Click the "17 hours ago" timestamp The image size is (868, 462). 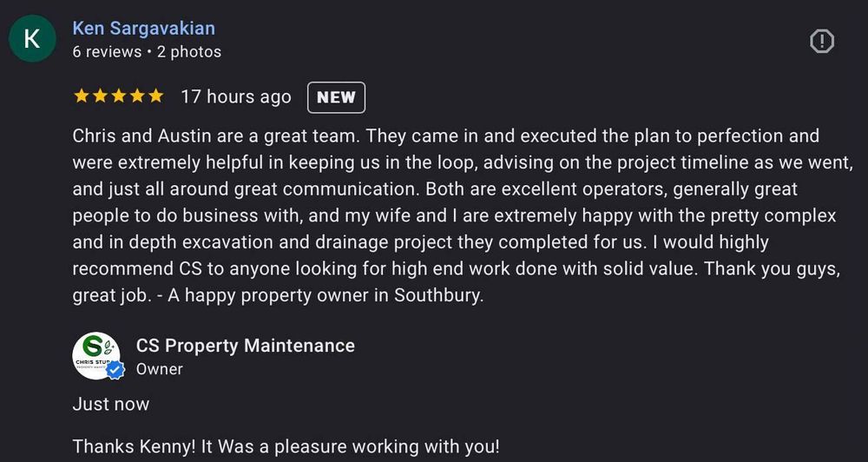point(235,97)
